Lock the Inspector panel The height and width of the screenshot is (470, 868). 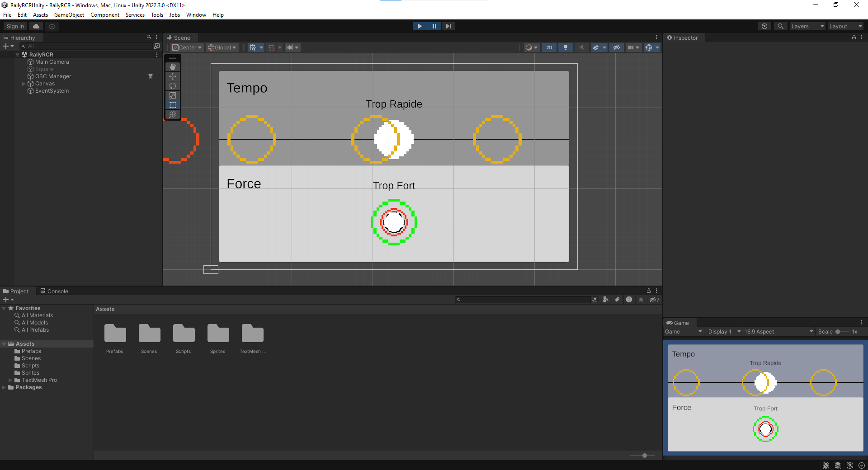point(854,38)
